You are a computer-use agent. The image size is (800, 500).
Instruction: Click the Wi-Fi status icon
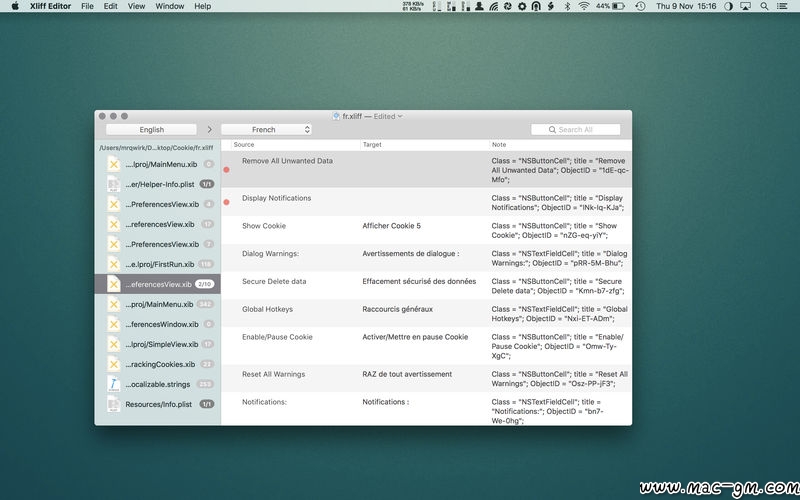584,6
